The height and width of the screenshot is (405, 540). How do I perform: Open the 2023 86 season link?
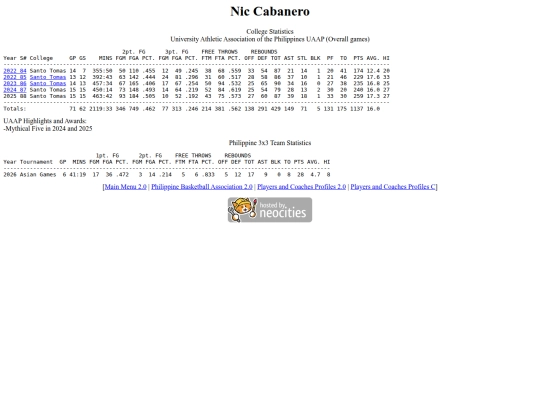(x=15, y=83)
